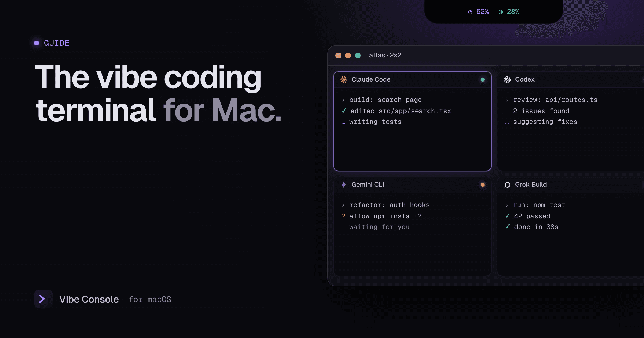Click the green check beside 42 passed
This screenshot has width=644, height=338.
[x=507, y=216]
